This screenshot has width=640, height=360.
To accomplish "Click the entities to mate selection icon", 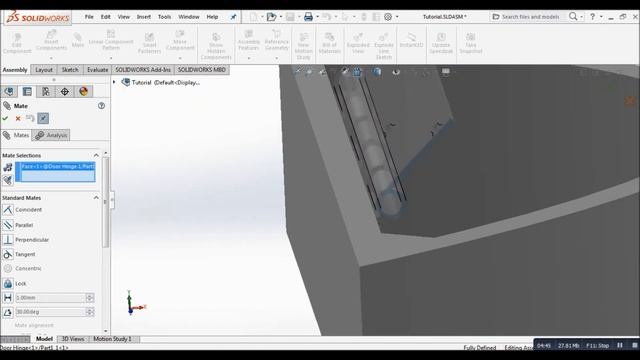I will [x=8, y=167].
